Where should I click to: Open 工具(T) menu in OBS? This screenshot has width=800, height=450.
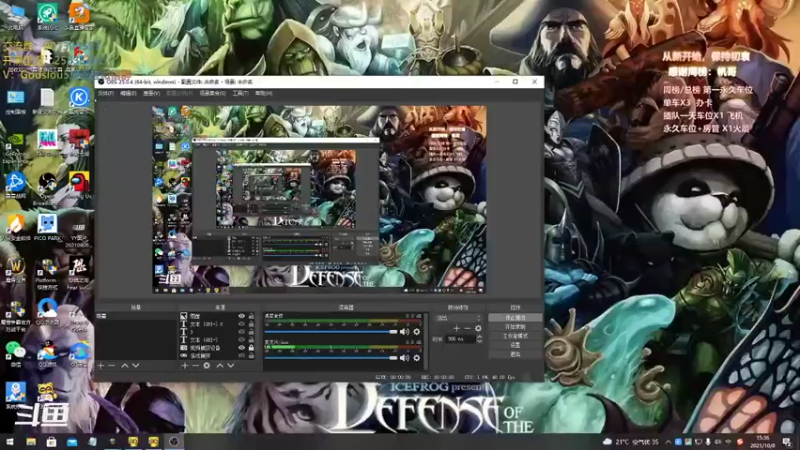pos(240,93)
